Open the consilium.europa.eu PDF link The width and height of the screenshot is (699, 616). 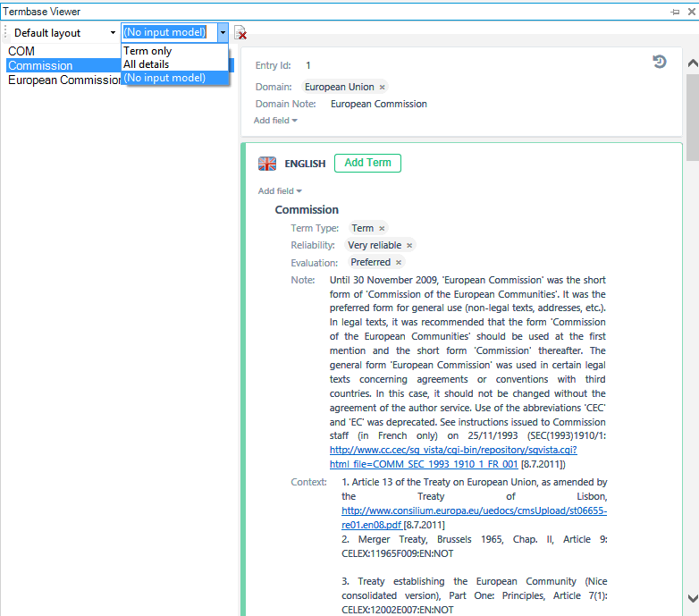point(475,518)
